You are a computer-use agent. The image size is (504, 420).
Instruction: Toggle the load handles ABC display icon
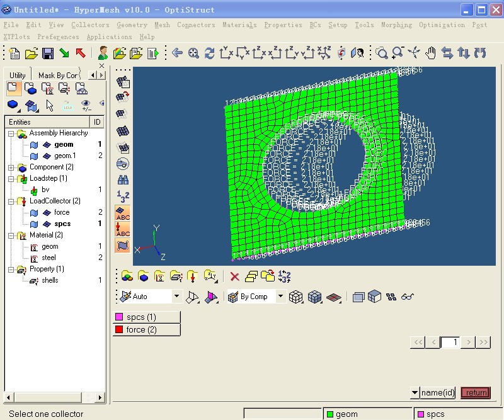pos(123,229)
